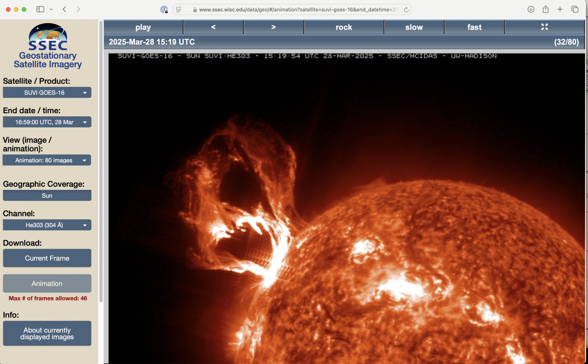
Task: Click the Channel label
Action: [x=19, y=214]
